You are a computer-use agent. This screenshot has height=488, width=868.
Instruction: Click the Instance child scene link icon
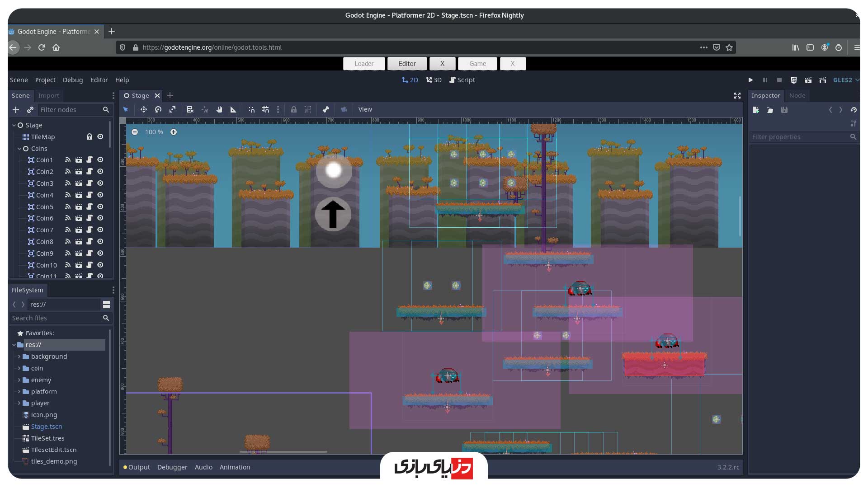tap(30, 110)
